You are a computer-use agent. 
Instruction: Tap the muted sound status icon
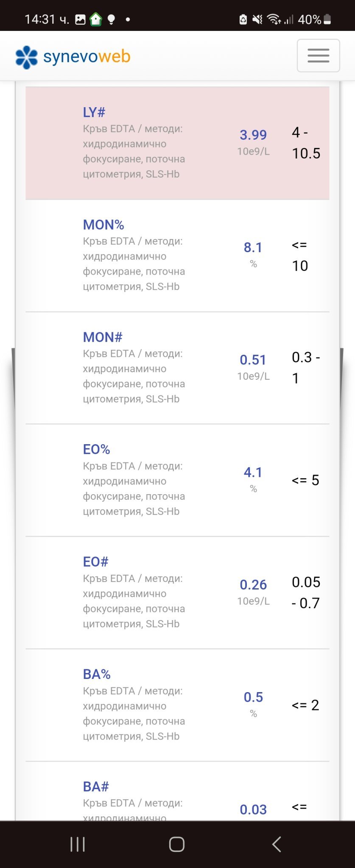click(x=257, y=19)
